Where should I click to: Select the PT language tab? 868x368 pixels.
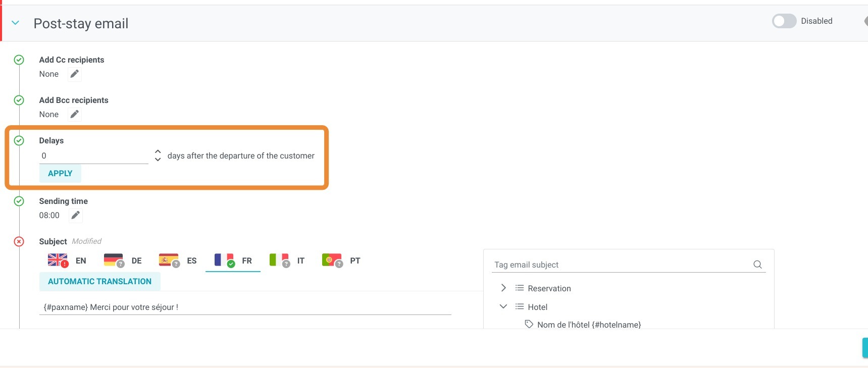click(x=341, y=260)
